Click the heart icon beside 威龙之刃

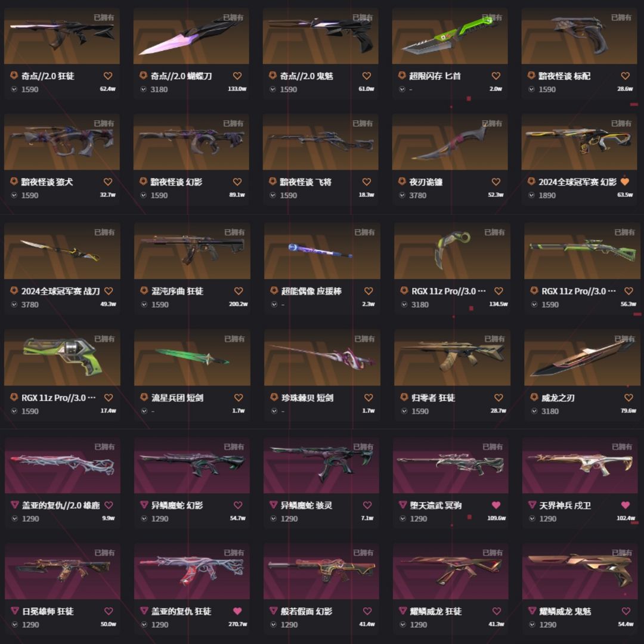click(628, 398)
